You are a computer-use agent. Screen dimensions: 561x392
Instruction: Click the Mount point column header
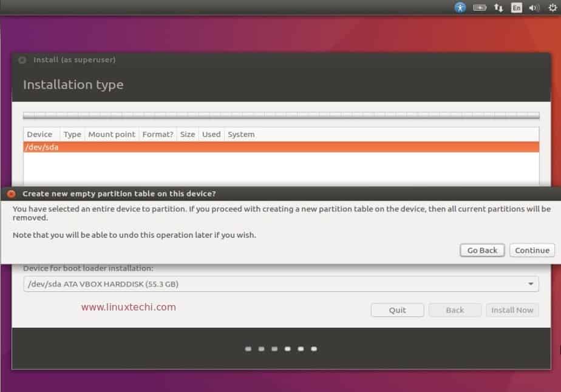[112, 134]
